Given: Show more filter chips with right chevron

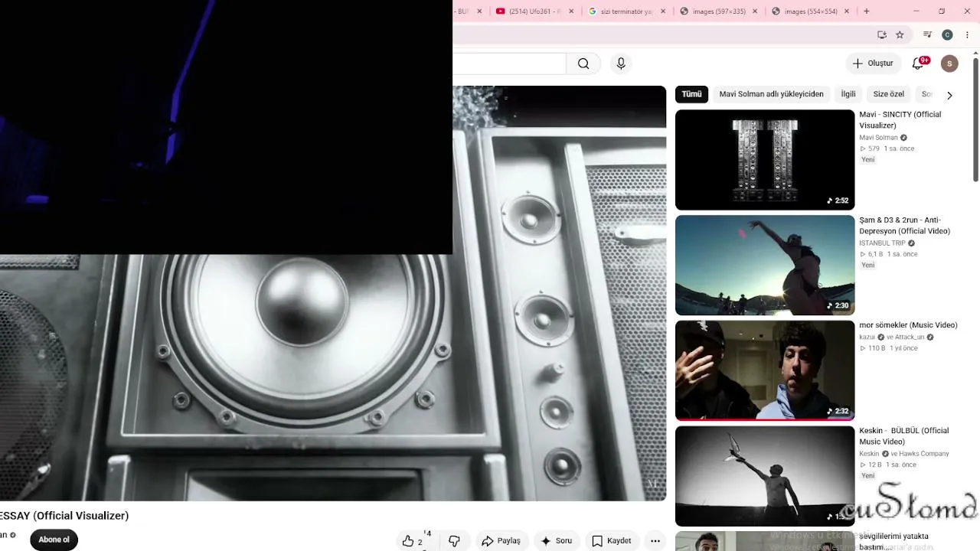Looking at the screenshot, I should [x=949, y=95].
